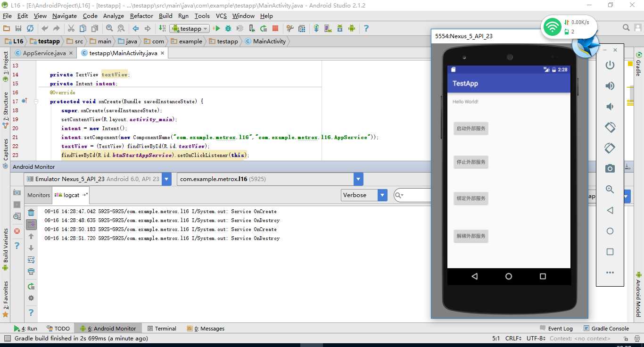Switch to the AppService.java editor tab

[x=44, y=53]
